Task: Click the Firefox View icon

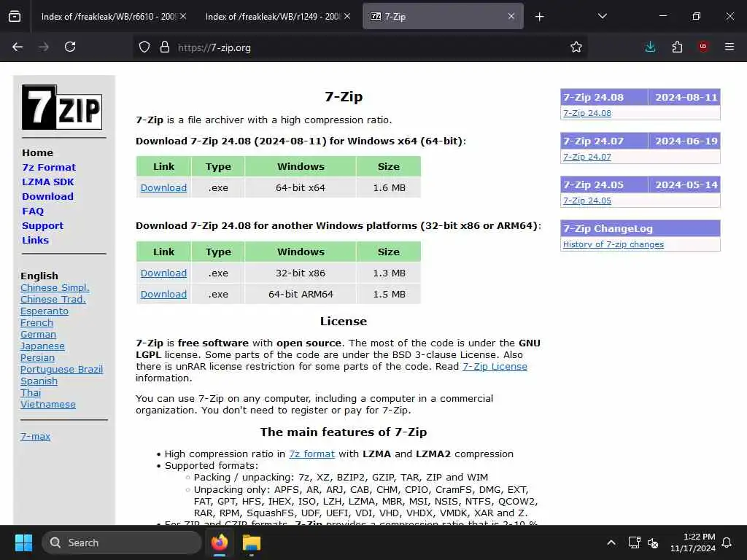Action: coord(15,17)
